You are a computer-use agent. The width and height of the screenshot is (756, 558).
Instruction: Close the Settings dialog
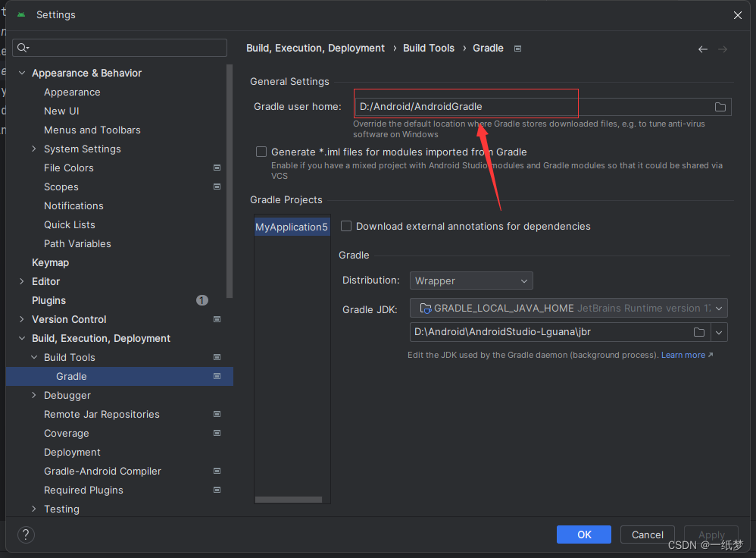point(737,15)
